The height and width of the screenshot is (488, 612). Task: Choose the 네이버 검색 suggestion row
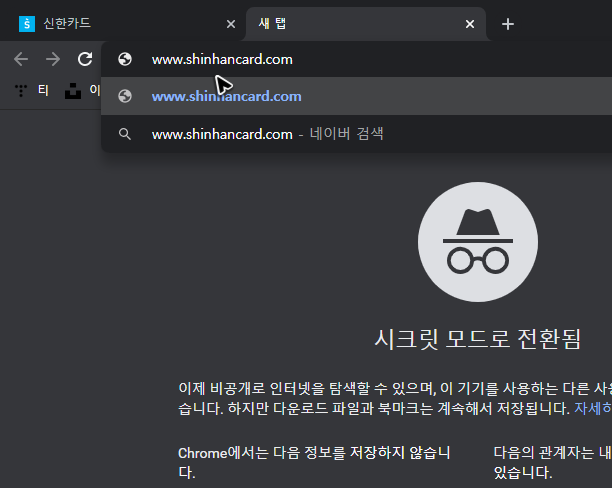point(357,134)
